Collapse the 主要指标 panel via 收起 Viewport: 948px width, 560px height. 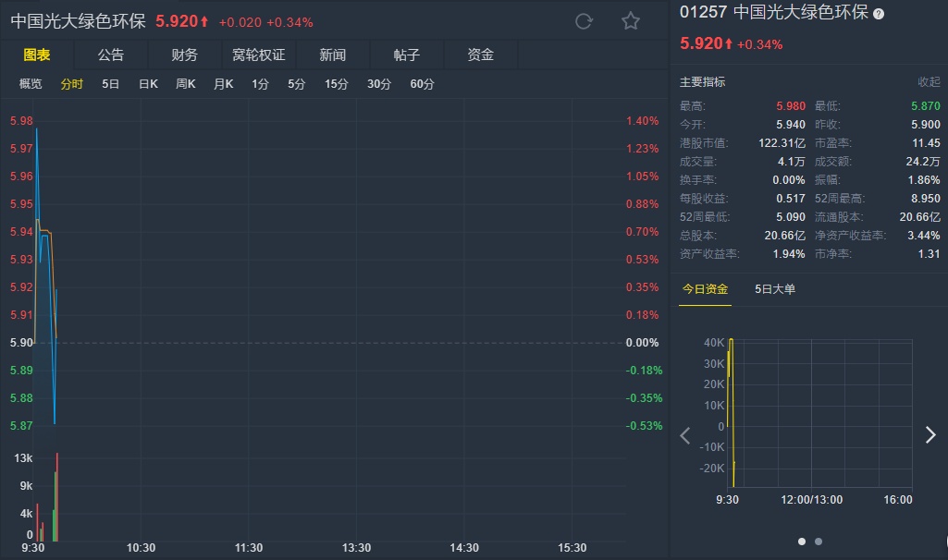(929, 82)
